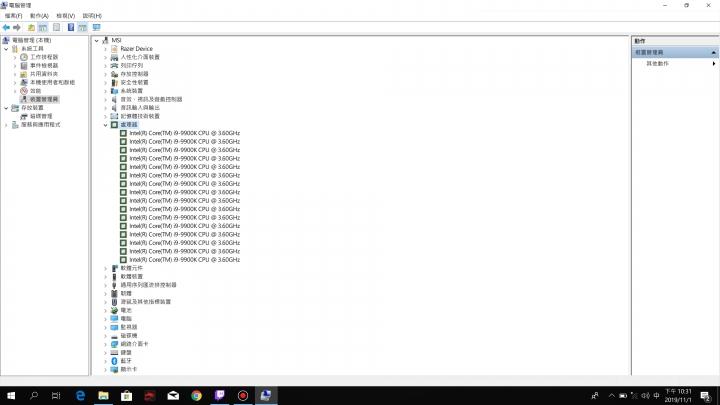The image size is (720, 405).
Task: Click the 音效、視訊及遊戲控制器 speaker icon
Action: (x=114, y=99)
